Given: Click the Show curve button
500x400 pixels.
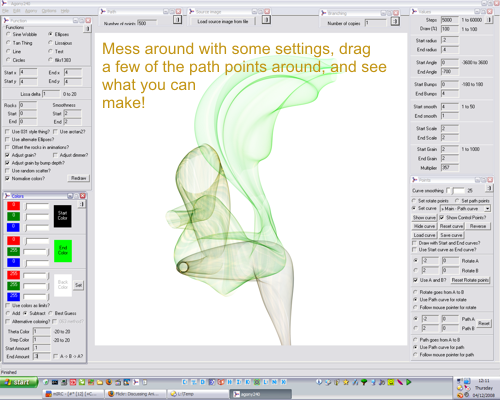Looking at the screenshot, I should (x=424, y=218).
